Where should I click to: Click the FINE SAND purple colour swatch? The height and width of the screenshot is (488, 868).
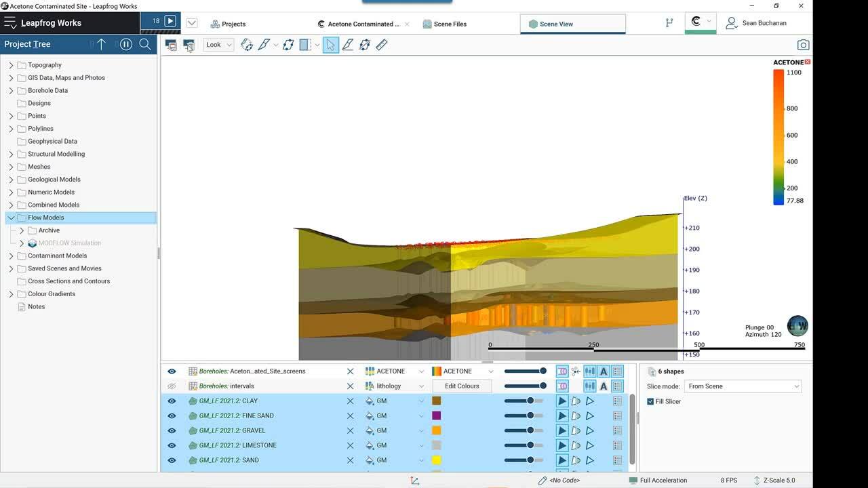pyautogui.click(x=437, y=416)
